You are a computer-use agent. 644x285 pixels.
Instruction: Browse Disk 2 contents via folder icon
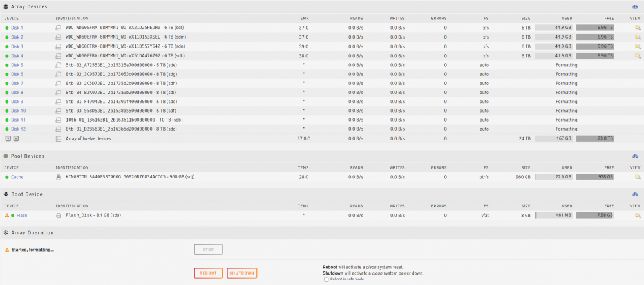638,37
